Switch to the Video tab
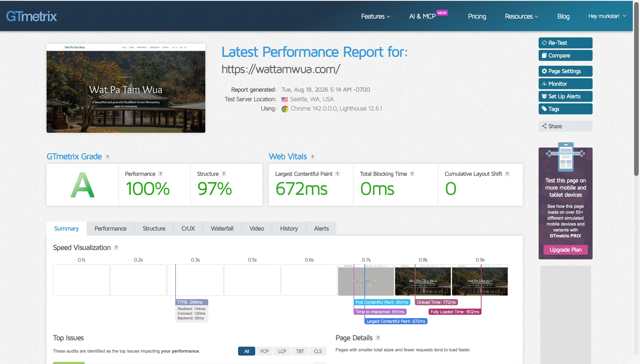Screen dimensions: 640x364 (x=257, y=229)
